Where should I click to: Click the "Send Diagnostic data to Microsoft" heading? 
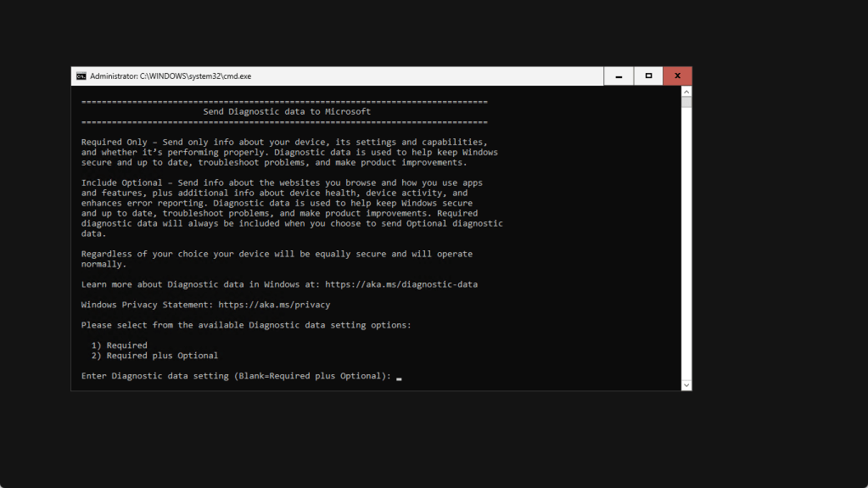(287, 111)
